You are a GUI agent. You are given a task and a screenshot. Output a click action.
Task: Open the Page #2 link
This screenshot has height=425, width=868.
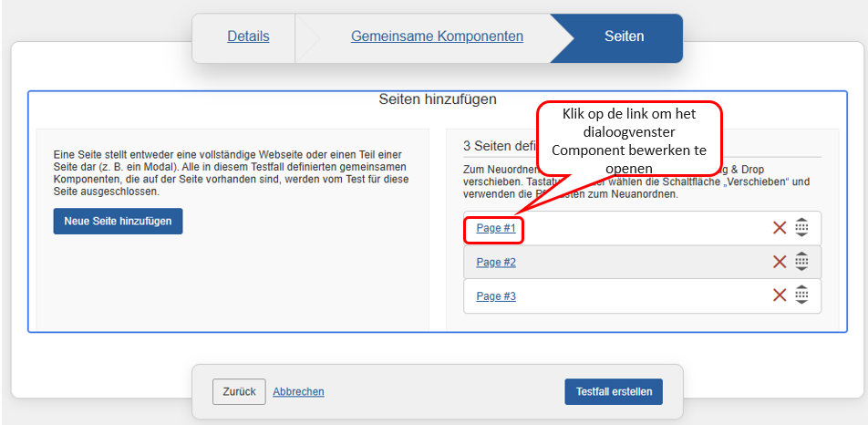[496, 263]
